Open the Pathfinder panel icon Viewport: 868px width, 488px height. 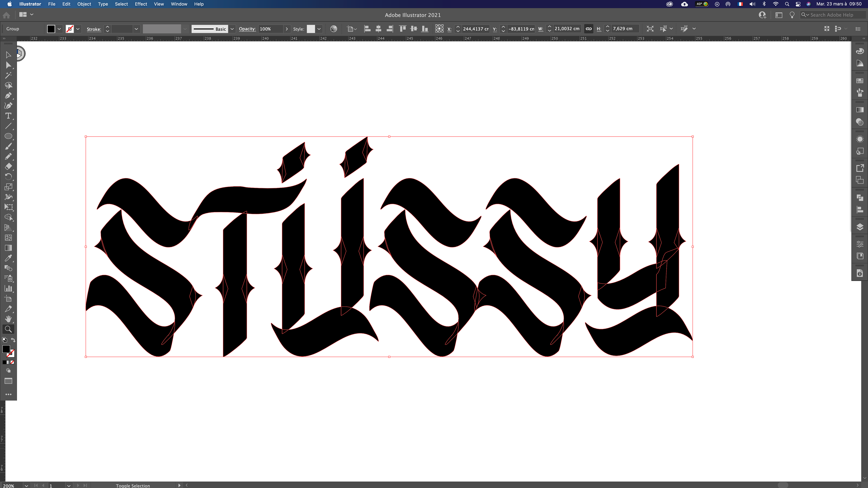(860, 198)
